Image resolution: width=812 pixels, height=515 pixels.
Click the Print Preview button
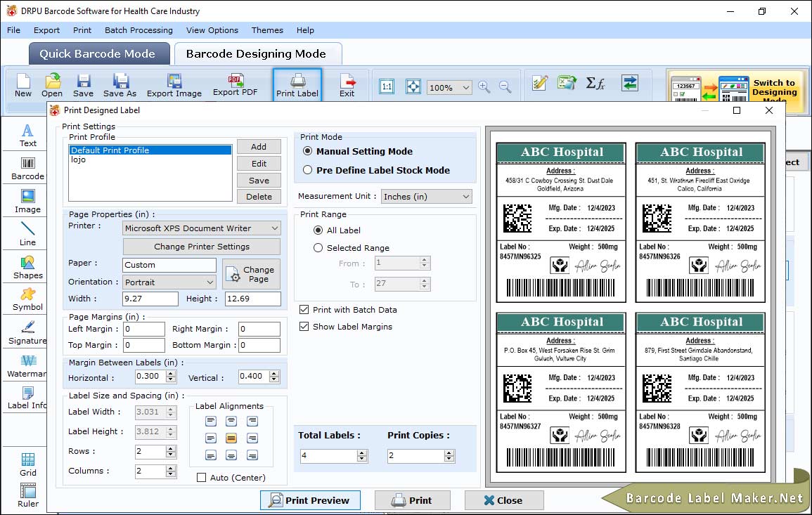click(310, 500)
